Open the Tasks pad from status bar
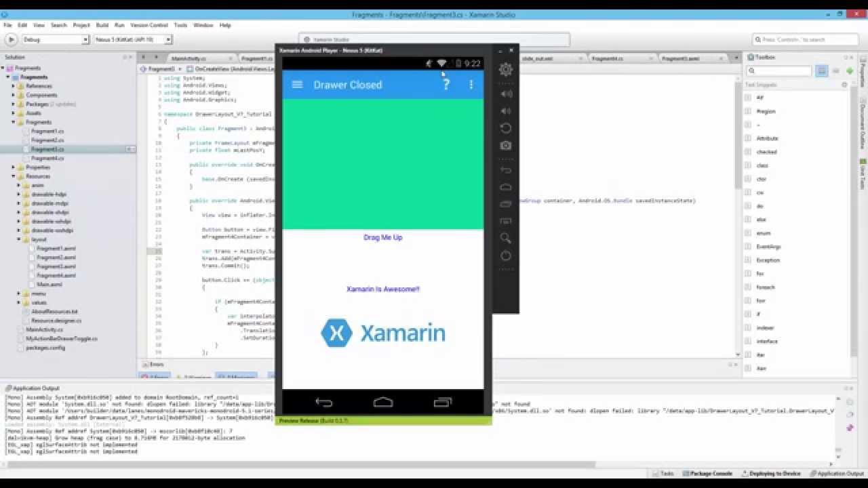 [x=663, y=474]
